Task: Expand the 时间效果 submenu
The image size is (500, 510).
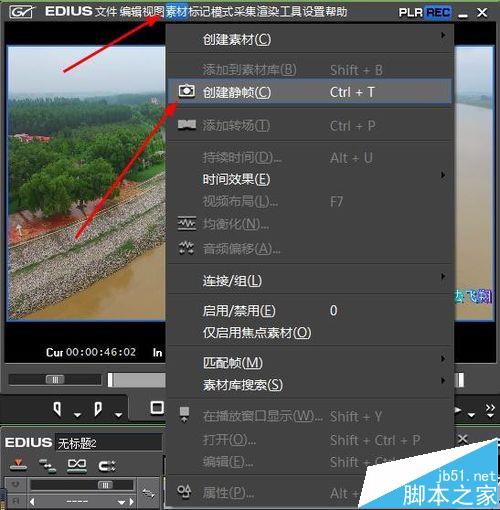Action: [x=309, y=179]
